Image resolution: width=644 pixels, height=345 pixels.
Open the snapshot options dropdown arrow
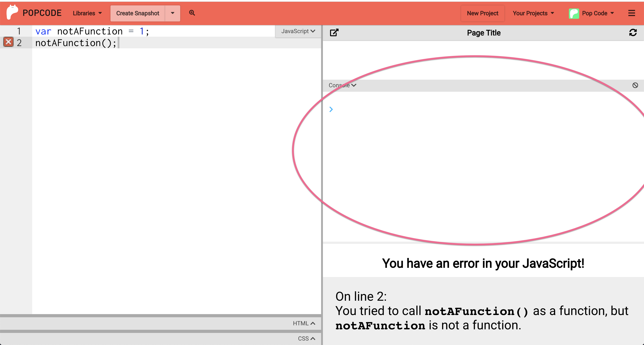point(172,13)
